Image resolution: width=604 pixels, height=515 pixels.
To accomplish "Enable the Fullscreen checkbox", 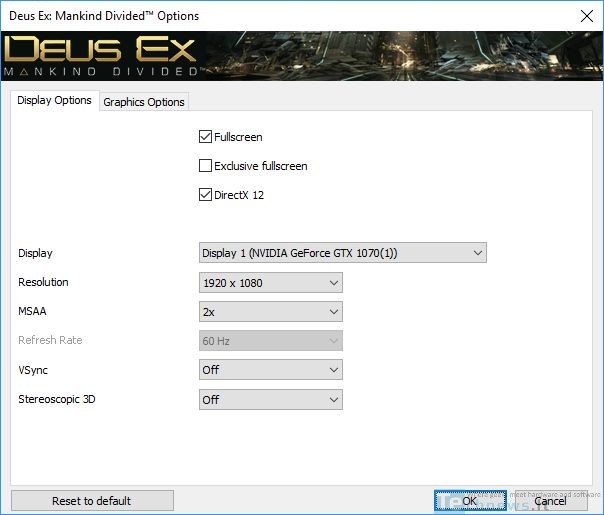I will click(205, 137).
